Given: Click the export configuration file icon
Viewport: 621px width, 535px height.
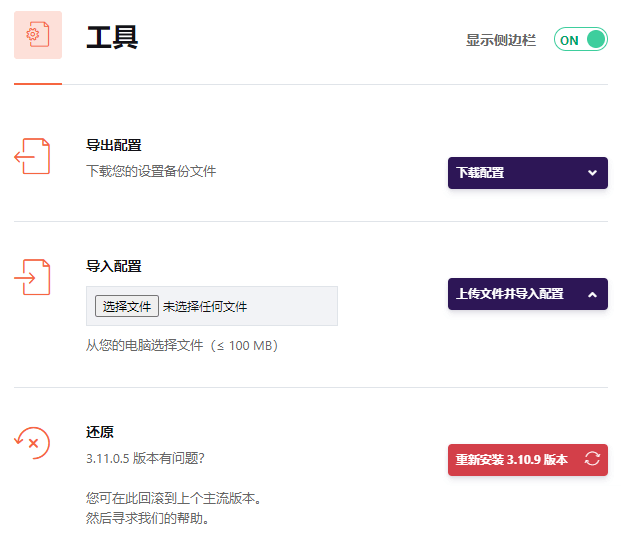Looking at the screenshot, I should pos(32,157).
